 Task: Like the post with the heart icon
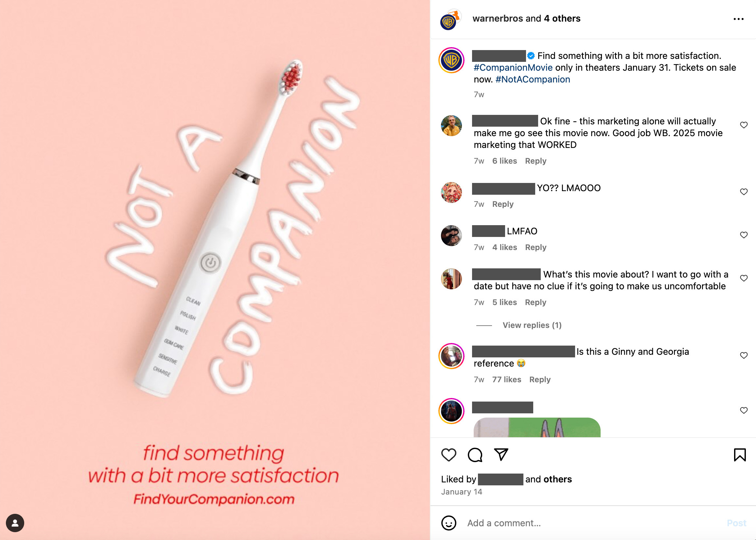coord(448,455)
